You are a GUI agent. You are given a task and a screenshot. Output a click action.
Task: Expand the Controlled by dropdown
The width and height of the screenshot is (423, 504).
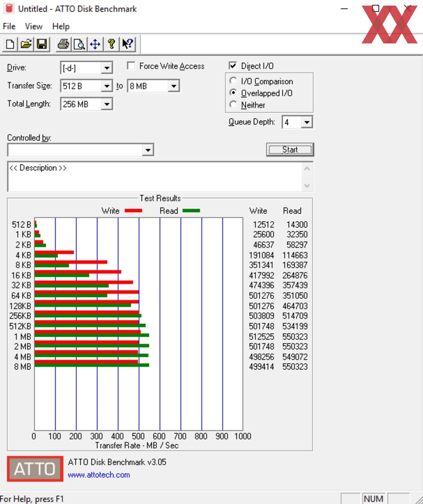pos(148,150)
